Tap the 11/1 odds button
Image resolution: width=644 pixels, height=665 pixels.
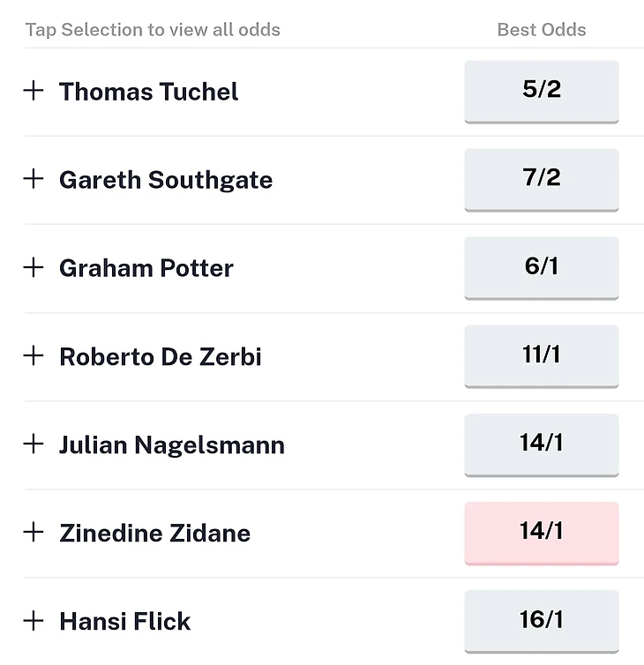[541, 355]
